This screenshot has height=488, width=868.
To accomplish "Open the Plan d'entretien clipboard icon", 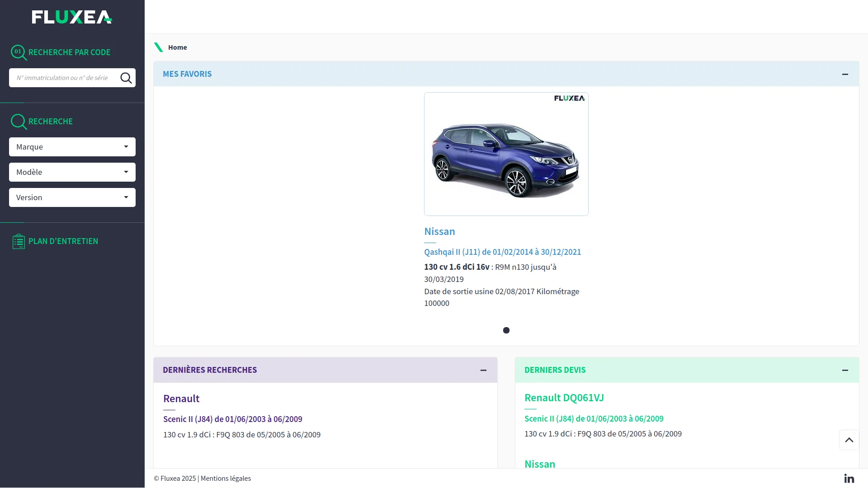I will [x=19, y=241].
